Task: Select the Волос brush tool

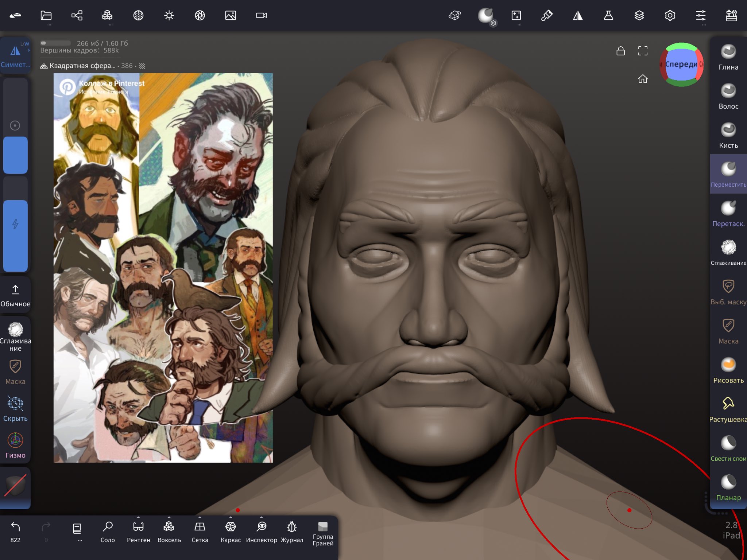Action: click(x=728, y=96)
